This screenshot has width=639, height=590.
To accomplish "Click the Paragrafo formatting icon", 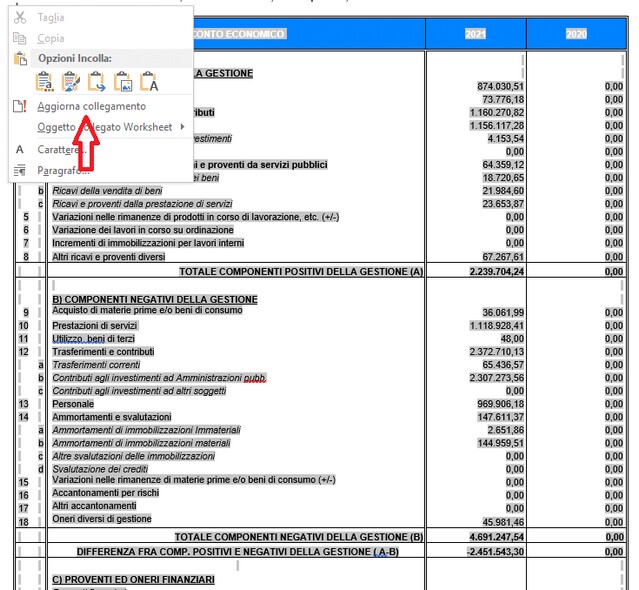I will (20, 170).
